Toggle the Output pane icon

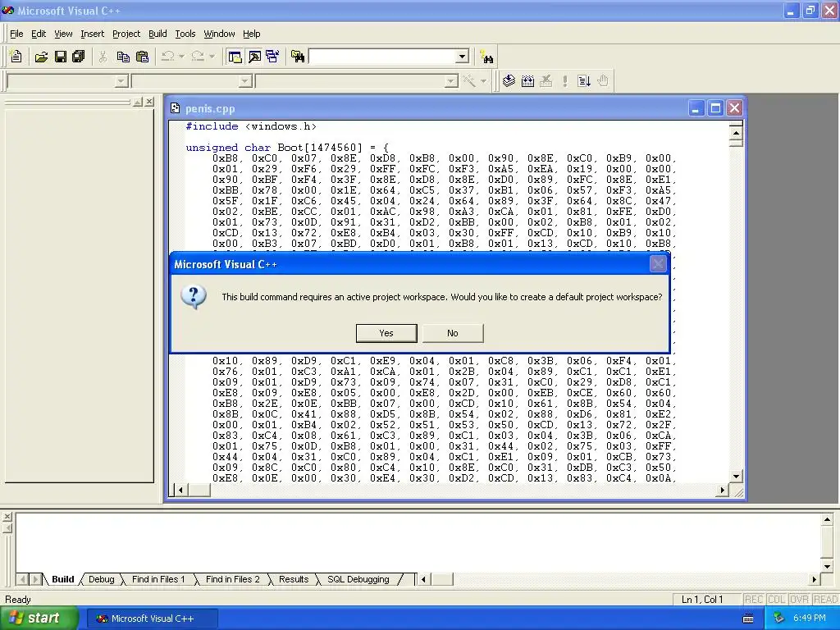254,57
